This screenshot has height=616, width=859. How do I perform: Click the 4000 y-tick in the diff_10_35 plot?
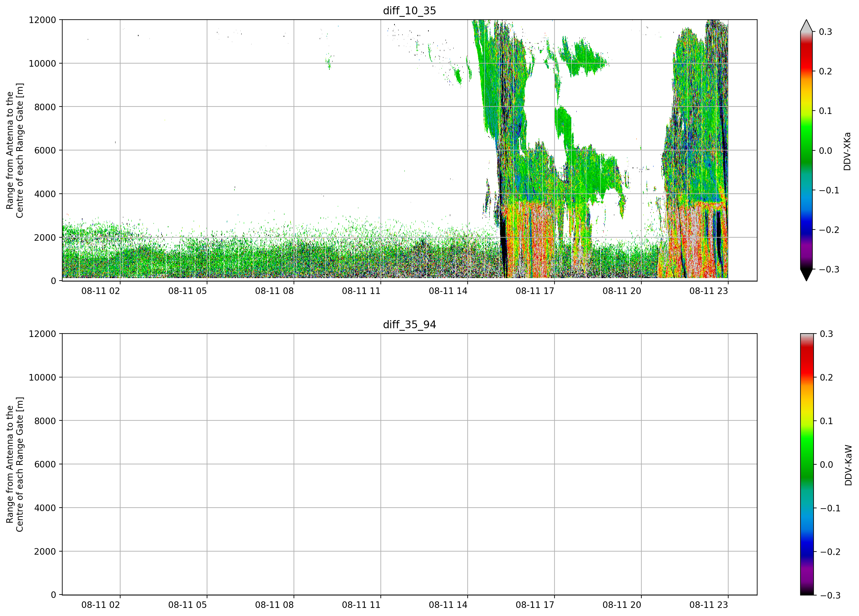pos(45,194)
